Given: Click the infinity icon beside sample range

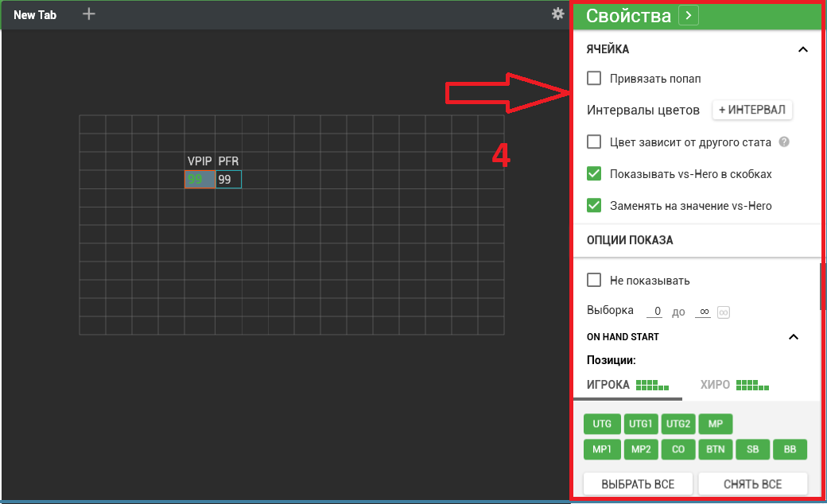Looking at the screenshot, I should (724, 312).
